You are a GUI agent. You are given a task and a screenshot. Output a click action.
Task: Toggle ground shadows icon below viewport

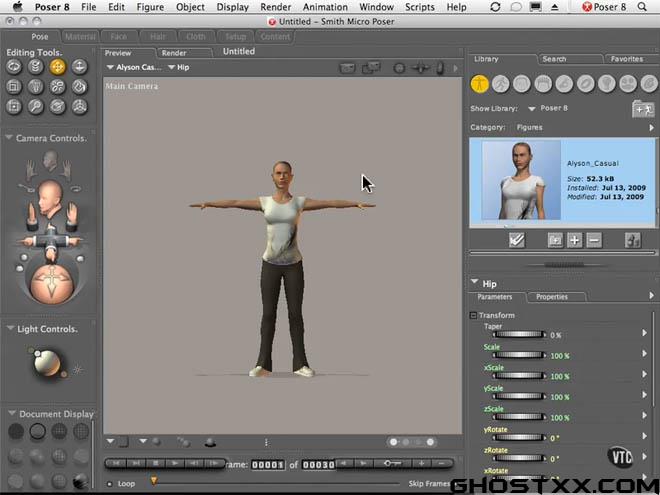[x=210, y=442]
